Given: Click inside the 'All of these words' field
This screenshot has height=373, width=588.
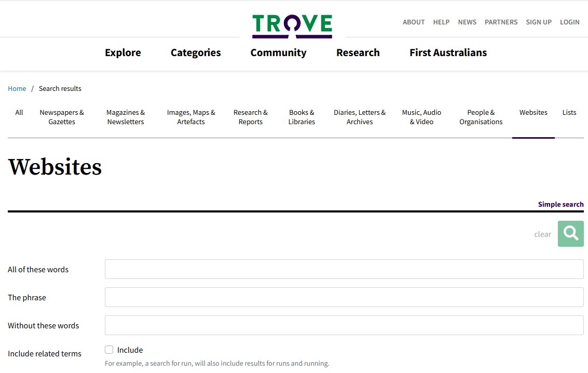Looking at the screenshot, I should pyautogui.click(x=344, y=269).
